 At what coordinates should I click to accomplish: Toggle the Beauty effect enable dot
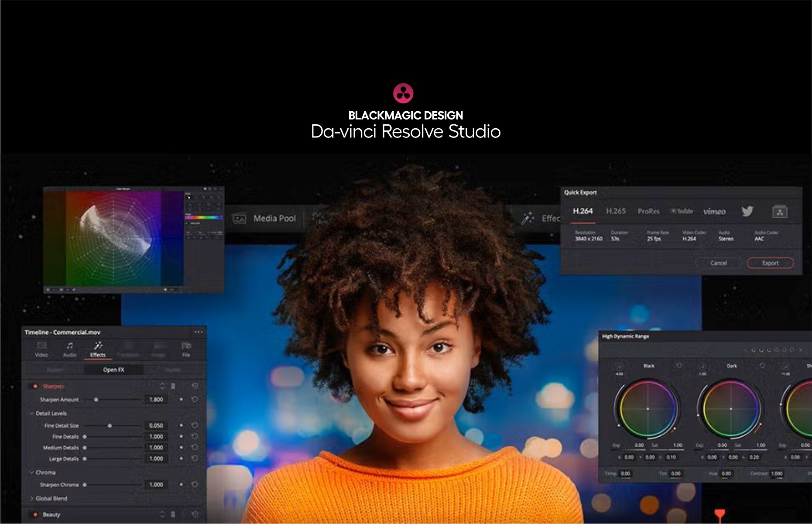pos(35,515)
